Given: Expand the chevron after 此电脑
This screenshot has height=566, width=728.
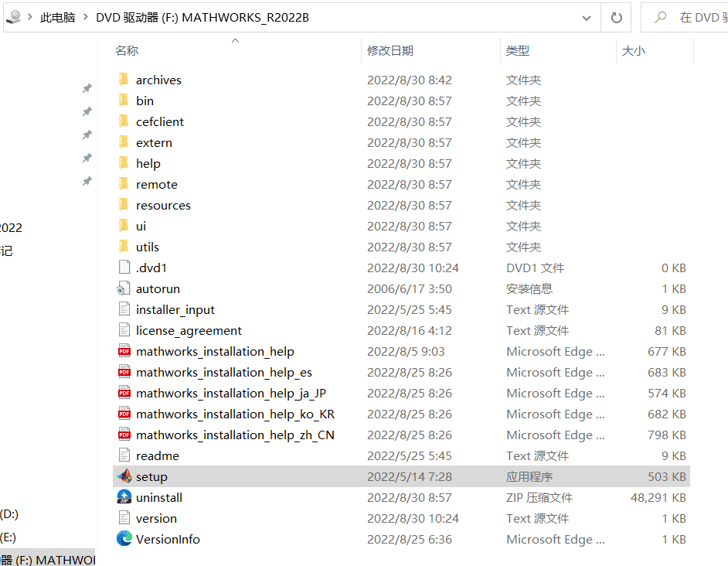Looking at the screenshot, I should 86,17.
